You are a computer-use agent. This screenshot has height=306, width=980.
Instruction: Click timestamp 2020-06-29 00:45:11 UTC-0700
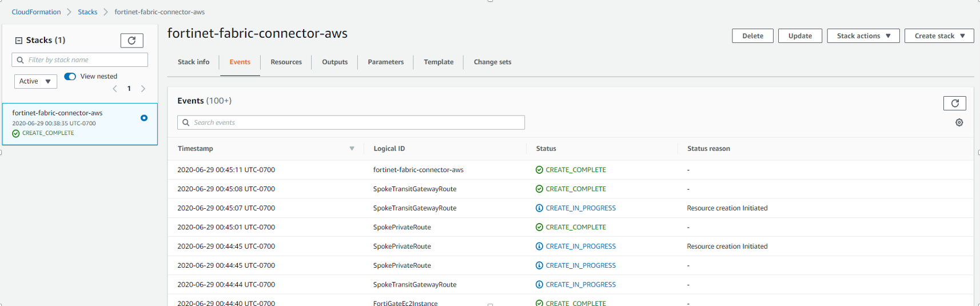tap(226, 170)
